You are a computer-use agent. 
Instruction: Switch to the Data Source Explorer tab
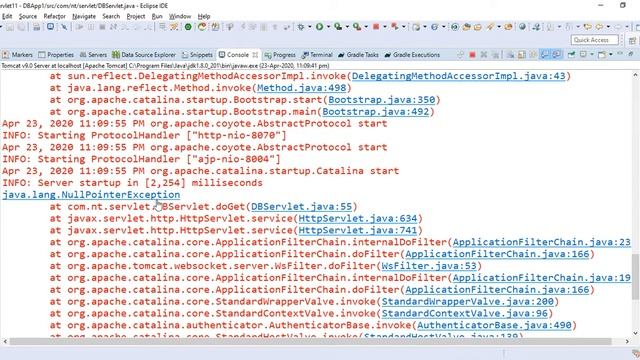click(x=144, y=55)
